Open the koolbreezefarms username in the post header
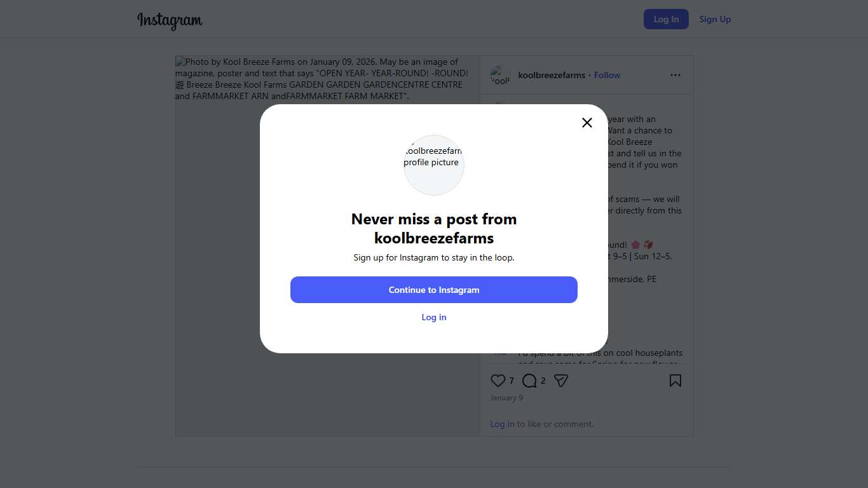Image resolution: width=868 pixels, height=488 pixels. click(x=552, y=75)
